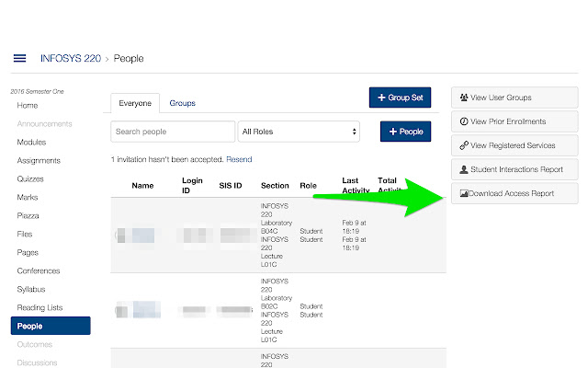Open the Piazza sidebar link
588x368 pixels.
pyautogui.click(x=29, y=216)
